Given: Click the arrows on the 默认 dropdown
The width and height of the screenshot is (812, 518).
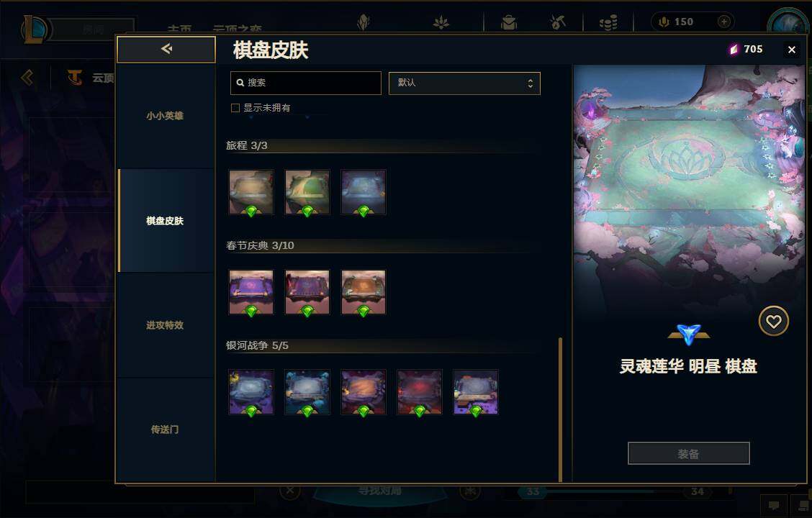Looking at the screenshot, I should pyautogui.click(x=531, y=83).
